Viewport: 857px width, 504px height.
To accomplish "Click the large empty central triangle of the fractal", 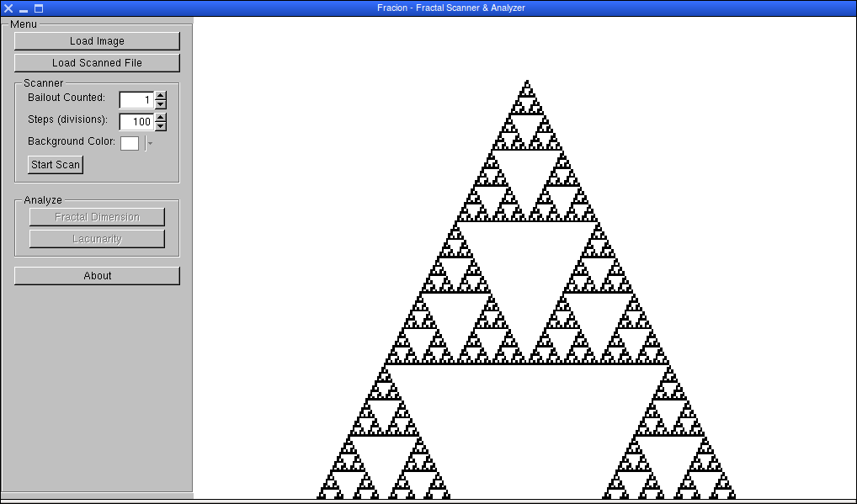I will [x=527, y=421].
